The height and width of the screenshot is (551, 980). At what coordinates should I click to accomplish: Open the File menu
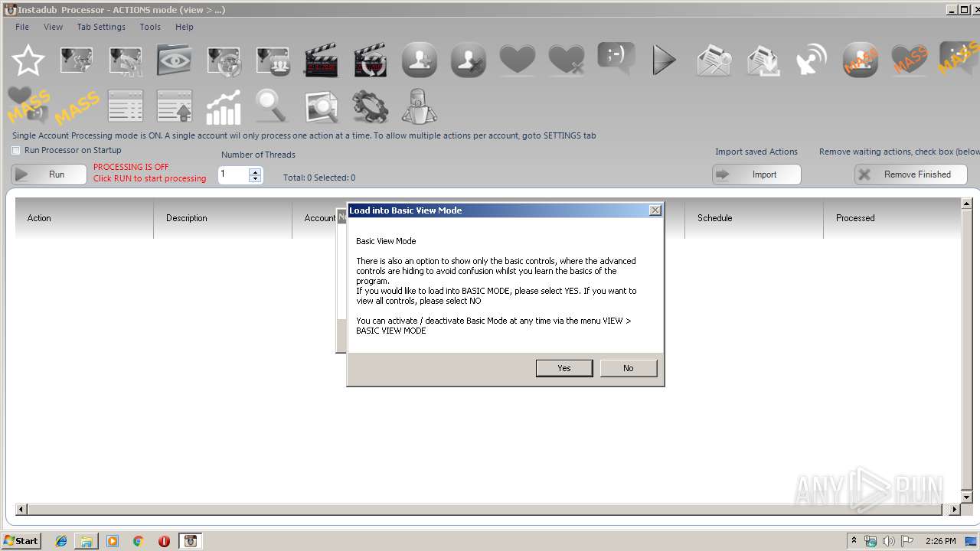[22, 27]
